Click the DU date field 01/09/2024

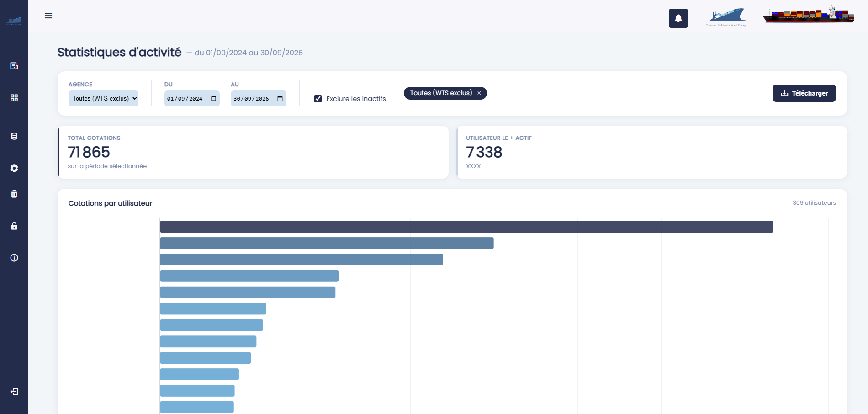pos(192,98)
